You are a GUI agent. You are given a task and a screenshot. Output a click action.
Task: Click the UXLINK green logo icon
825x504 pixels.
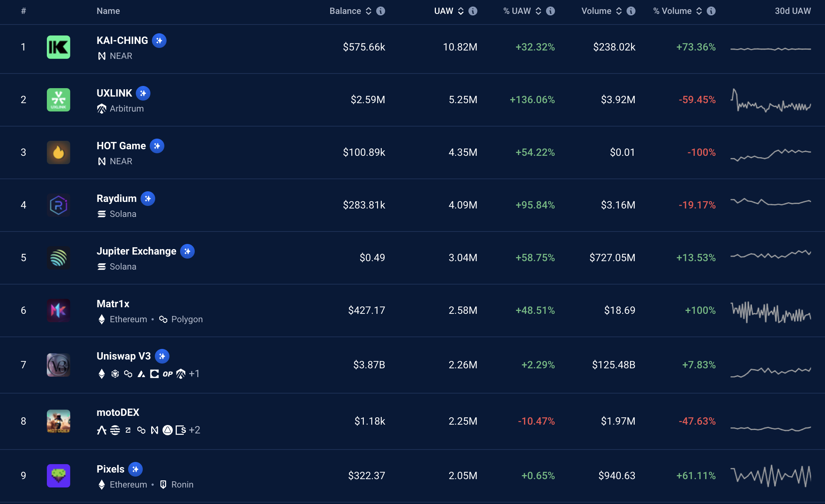[x=58, y=100]
